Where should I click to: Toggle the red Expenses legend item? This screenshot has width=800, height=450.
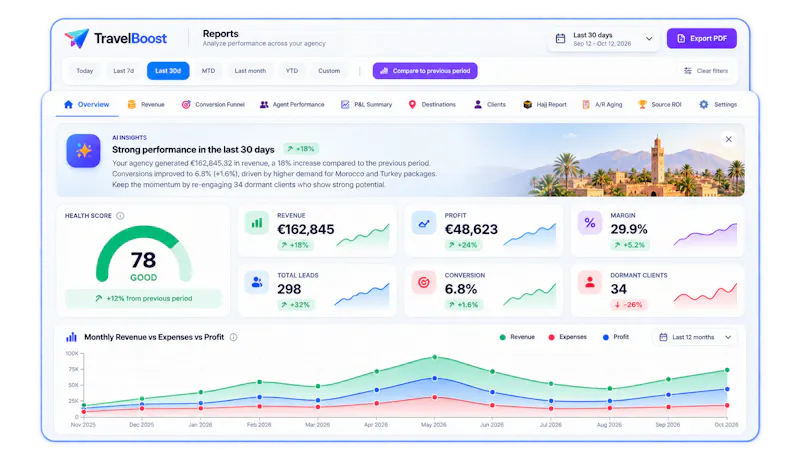tap(567, 337)
